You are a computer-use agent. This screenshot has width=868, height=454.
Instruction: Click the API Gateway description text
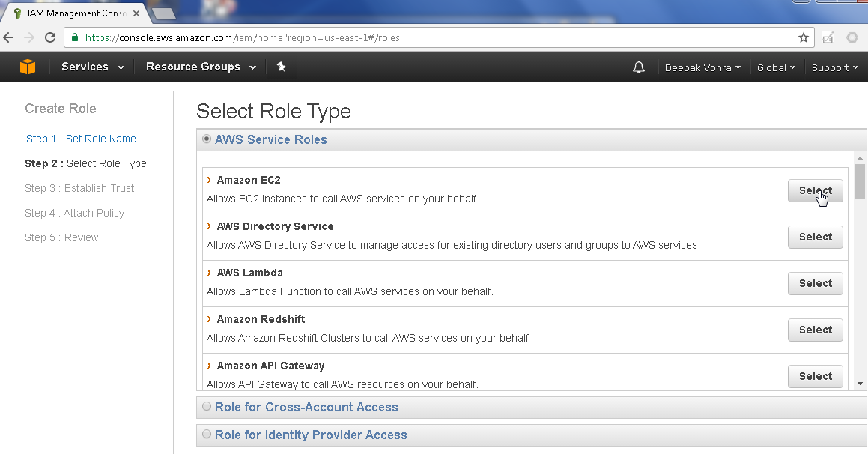click(342, 384)
